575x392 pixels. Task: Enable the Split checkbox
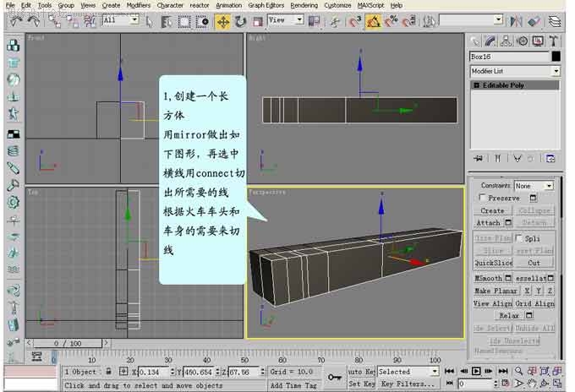pyautogui.click(x=518, y=238)
